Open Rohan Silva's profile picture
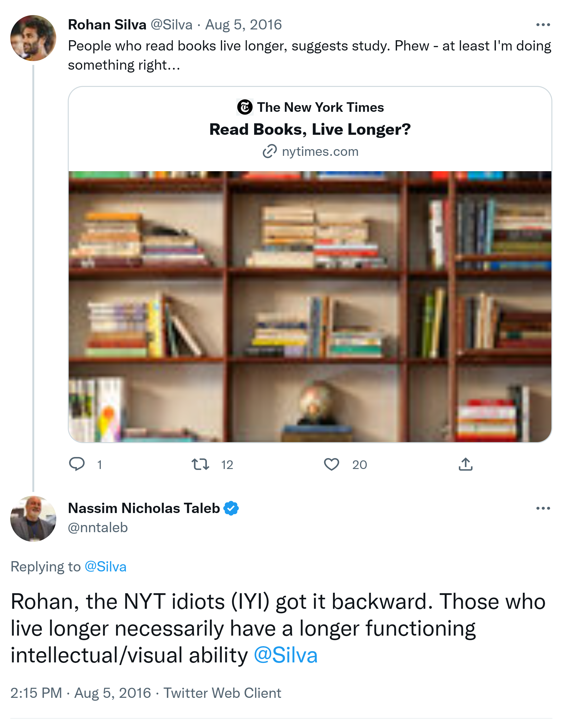The height and width of the screenshot is (728, 566). click(33, 38)
